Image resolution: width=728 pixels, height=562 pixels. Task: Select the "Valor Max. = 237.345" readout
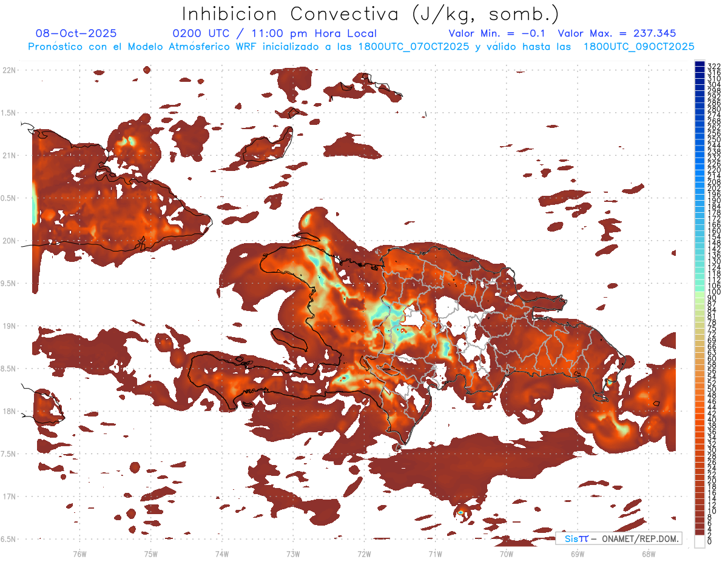[x=616, y=33]
